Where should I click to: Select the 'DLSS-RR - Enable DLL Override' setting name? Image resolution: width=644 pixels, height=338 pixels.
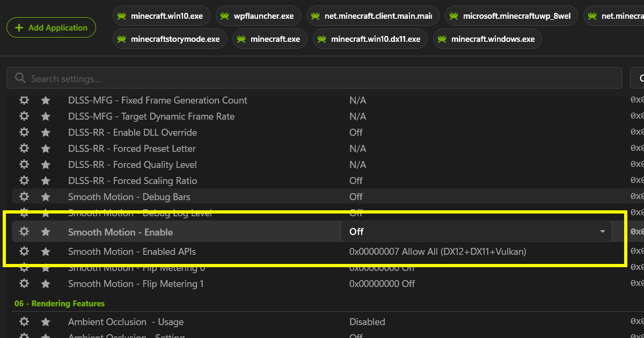pyautogui.click(x=133, y=133)
